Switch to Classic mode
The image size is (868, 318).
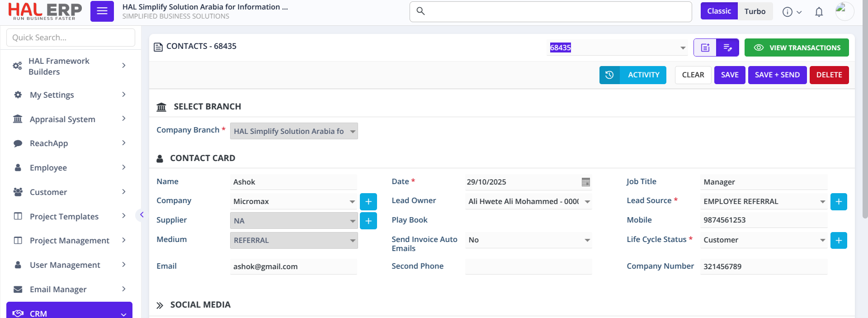tap(719, 11)
